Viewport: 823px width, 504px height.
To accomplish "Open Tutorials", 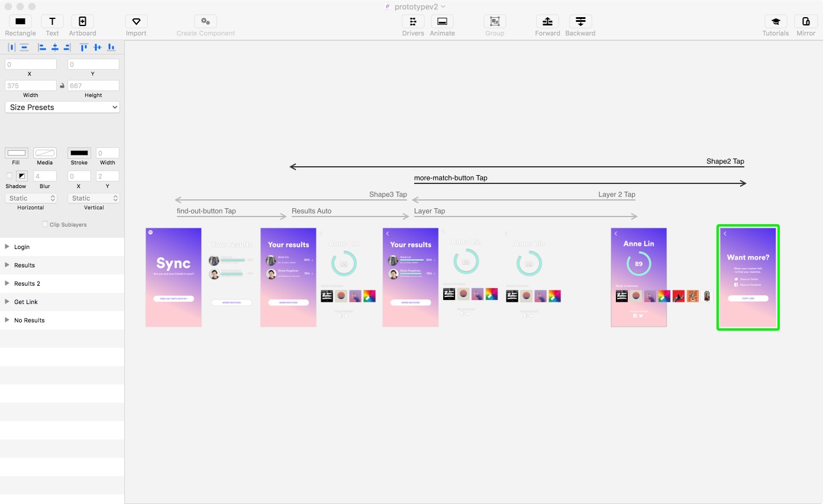I will 775,21.
